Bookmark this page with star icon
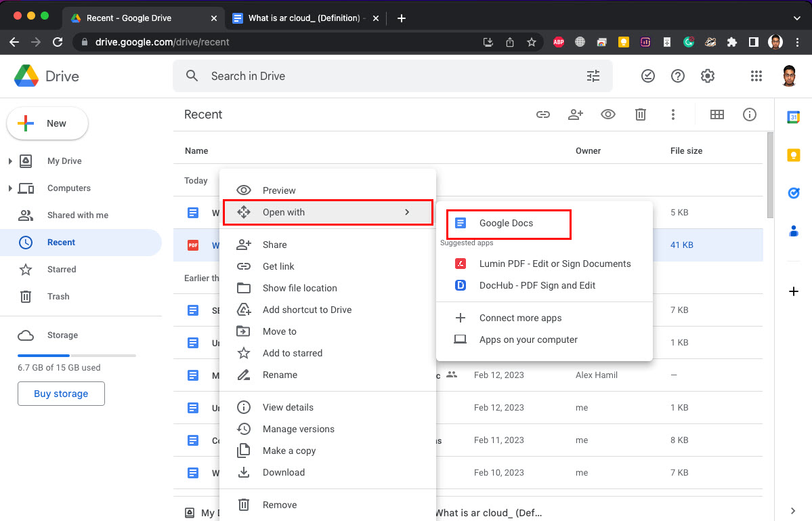 click(532, 42)
